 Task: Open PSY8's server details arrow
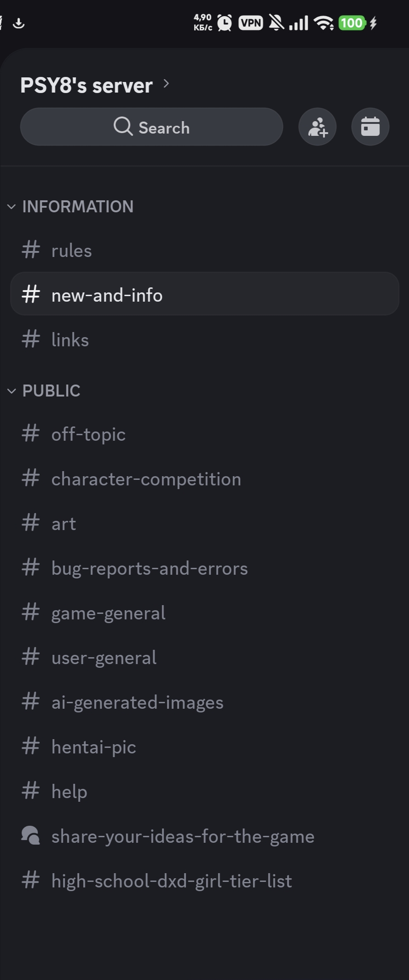click(166, 84)
